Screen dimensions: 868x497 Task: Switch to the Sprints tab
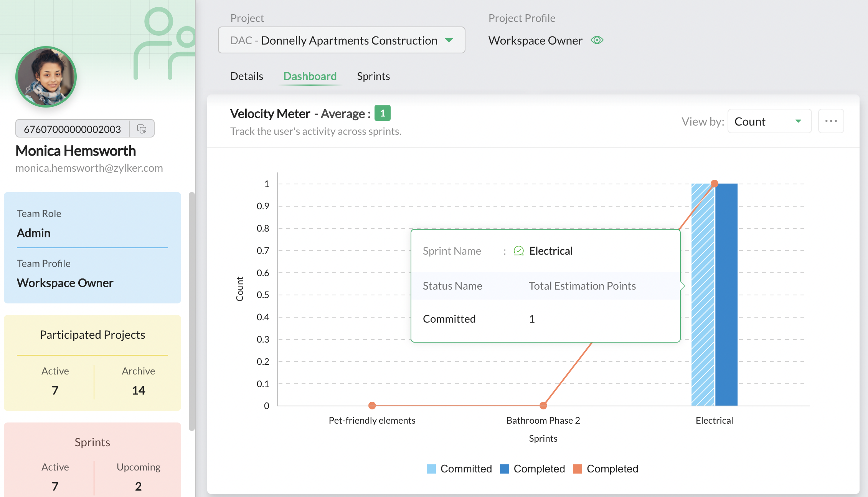(x=373, y=76)
